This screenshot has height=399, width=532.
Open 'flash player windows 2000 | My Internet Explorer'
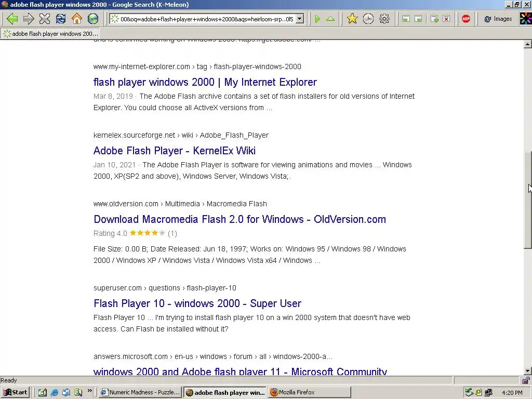tap(205, 82)
